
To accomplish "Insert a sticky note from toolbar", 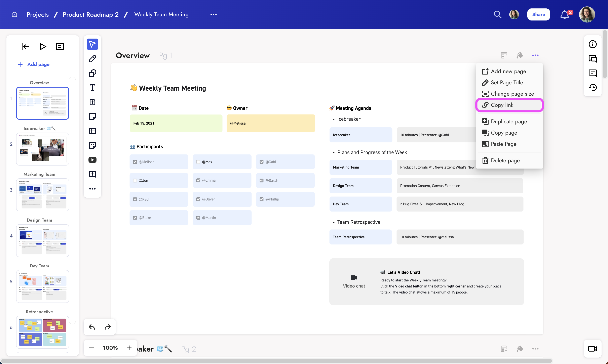I will click(x=92, y=117).
